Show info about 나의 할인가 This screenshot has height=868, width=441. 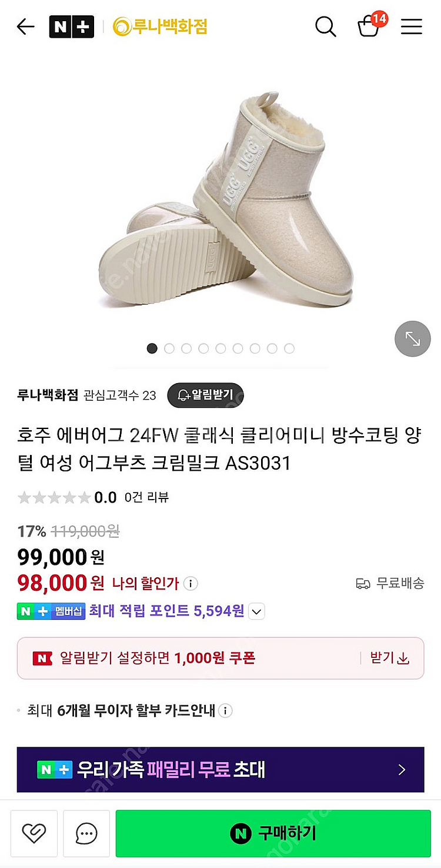(191, 584)
